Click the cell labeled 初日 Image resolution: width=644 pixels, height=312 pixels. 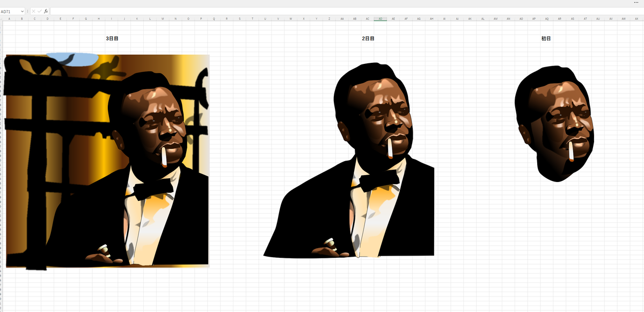546,39
